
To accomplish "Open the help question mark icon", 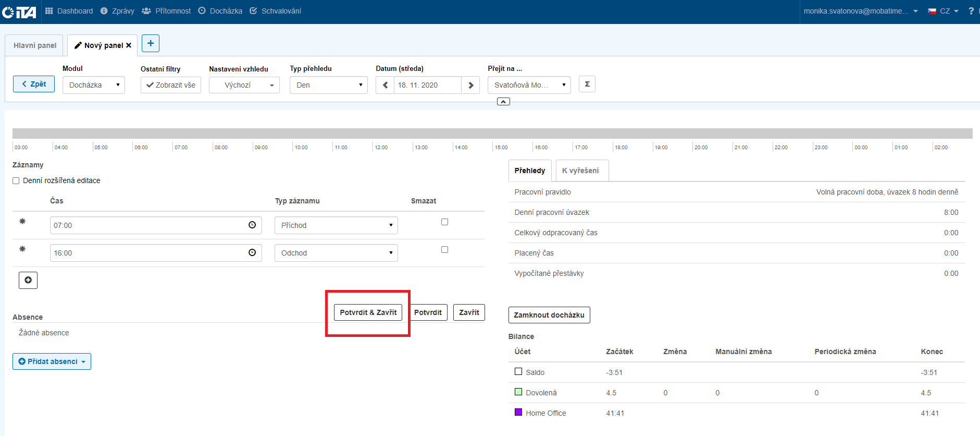I will tap(971, 11).
